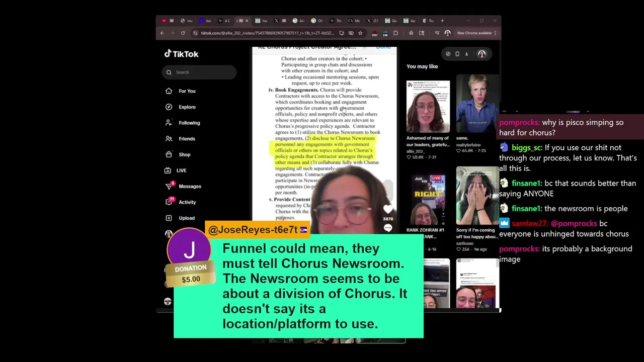Click the magnifier icon in TikTok search

point(169,72)
